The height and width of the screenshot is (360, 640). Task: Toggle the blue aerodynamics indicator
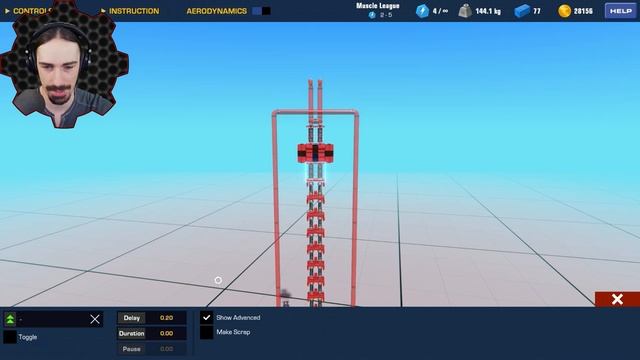pyautogui.click(x=257, y=11)
